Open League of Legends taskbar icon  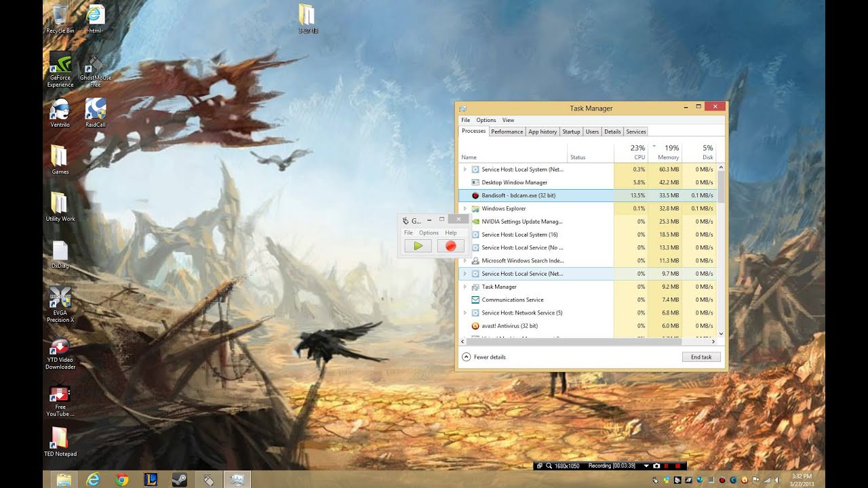[151, 479]
